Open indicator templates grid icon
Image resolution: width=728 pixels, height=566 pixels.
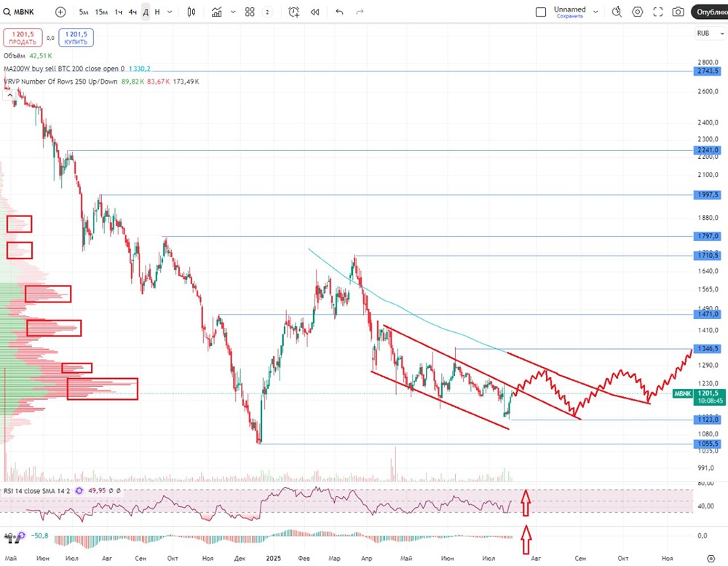[x=250, y=12]
